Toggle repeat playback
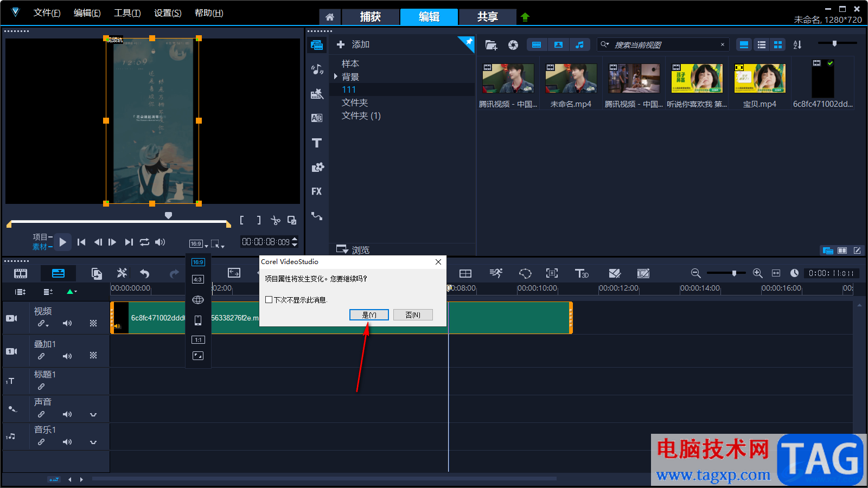 pos(144,242)
